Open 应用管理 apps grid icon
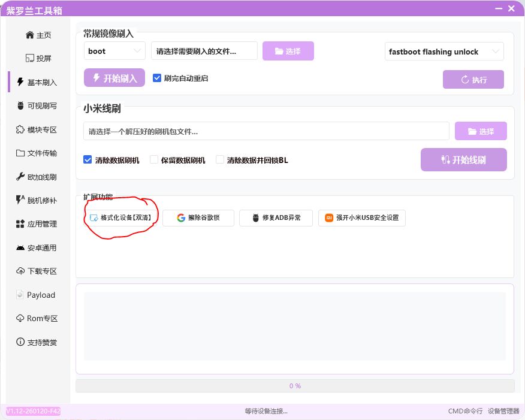 20,224
